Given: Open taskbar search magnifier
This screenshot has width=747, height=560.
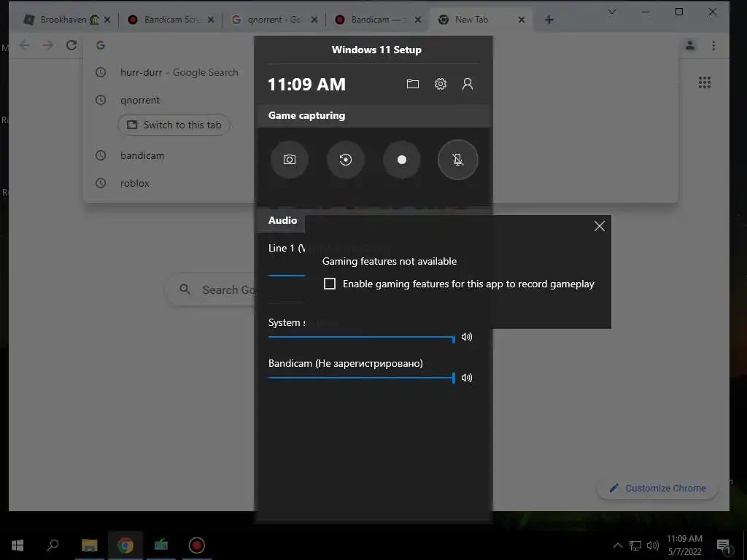Looking at the screenshot, I should [x=53, y=545].
